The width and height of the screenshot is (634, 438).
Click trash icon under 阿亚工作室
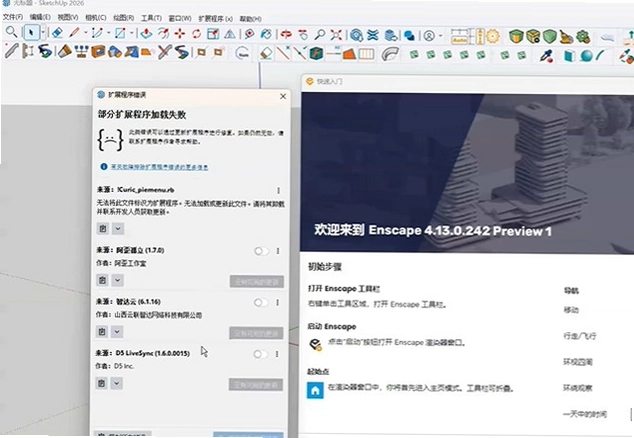[102, 280]
